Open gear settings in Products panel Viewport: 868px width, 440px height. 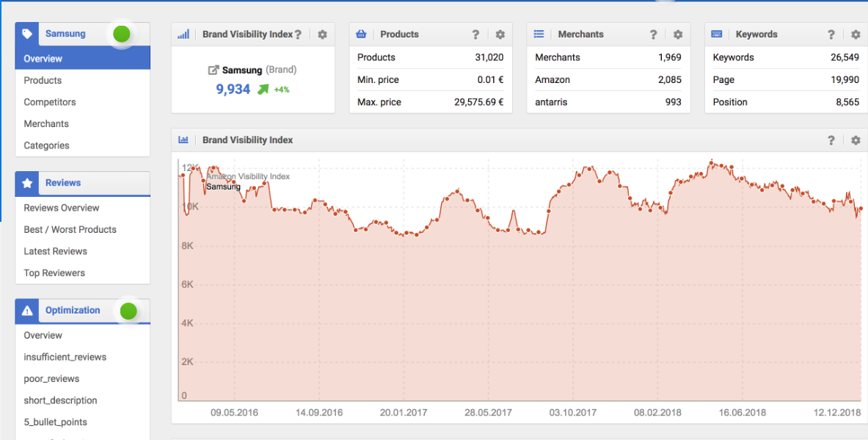point(500,35)
